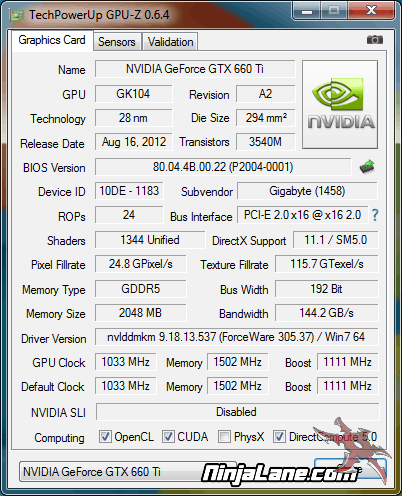Screen dimensions: 402x496
Task: Click the NVIDIA logo image
Action: pyautogui.click(x=340, y=104)
